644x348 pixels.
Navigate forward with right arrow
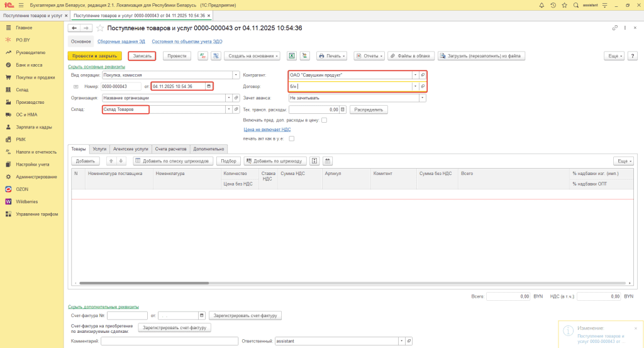pyautogui.click(x=86, y=28)
